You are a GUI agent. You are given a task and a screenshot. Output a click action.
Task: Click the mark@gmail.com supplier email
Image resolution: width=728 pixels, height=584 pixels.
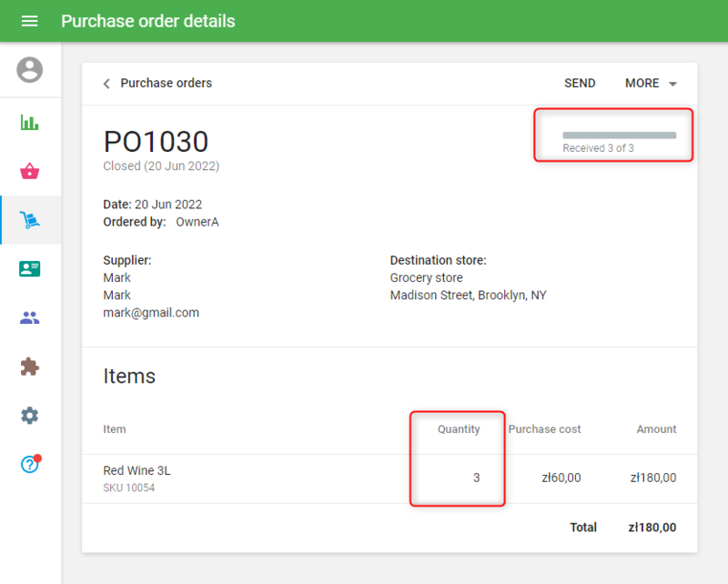click(x=151, y=312)
